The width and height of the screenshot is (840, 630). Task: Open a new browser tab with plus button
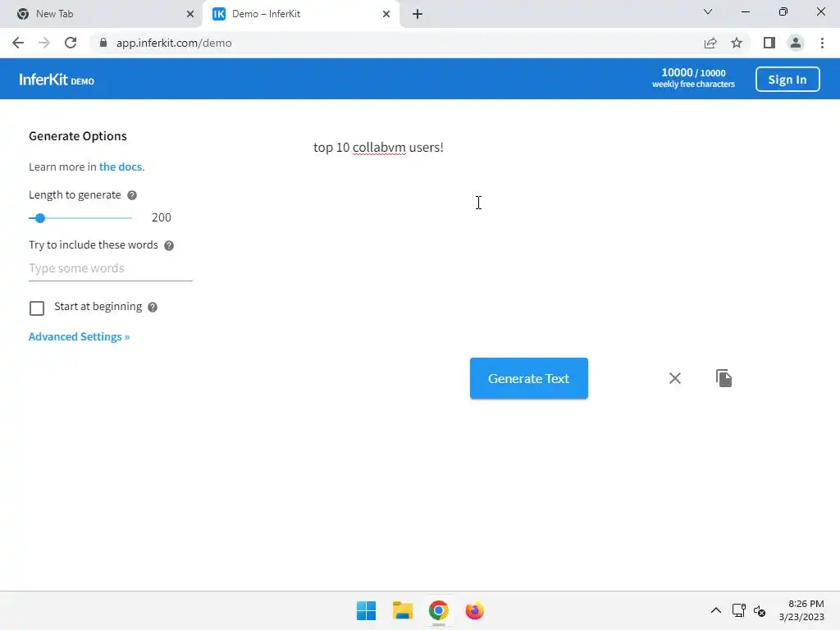(x=418, y=14)
